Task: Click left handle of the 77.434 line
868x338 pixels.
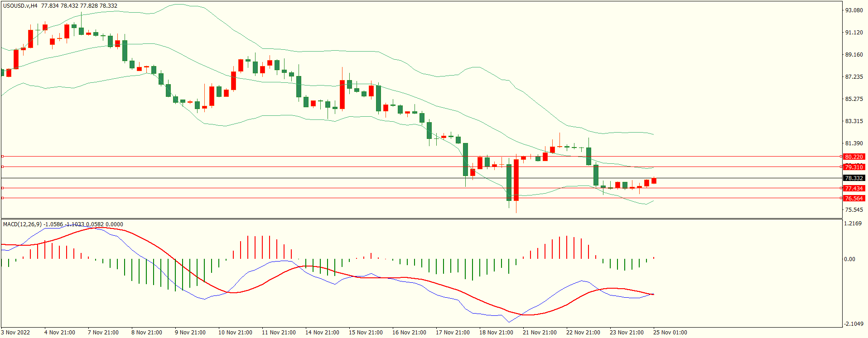Action: [3, 188]
